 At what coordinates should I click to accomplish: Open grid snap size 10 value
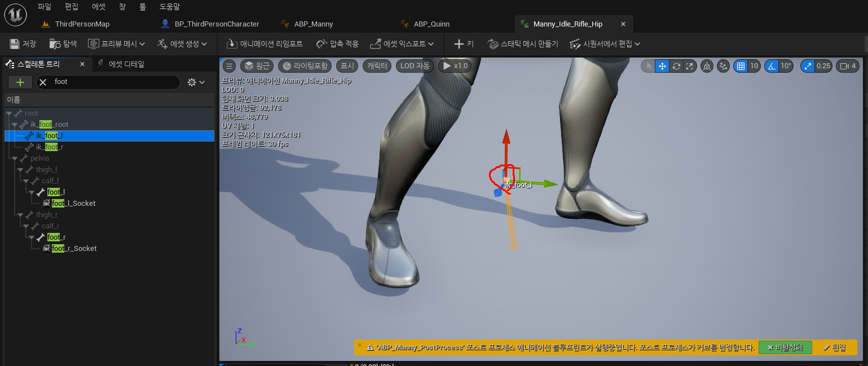[x=754, y=66]
